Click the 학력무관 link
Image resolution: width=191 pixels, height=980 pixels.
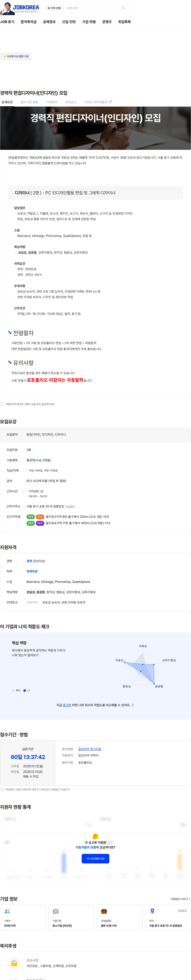32,571
